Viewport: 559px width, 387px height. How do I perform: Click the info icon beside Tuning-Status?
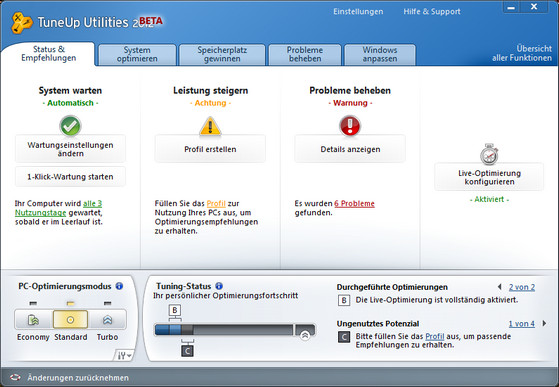219,286
